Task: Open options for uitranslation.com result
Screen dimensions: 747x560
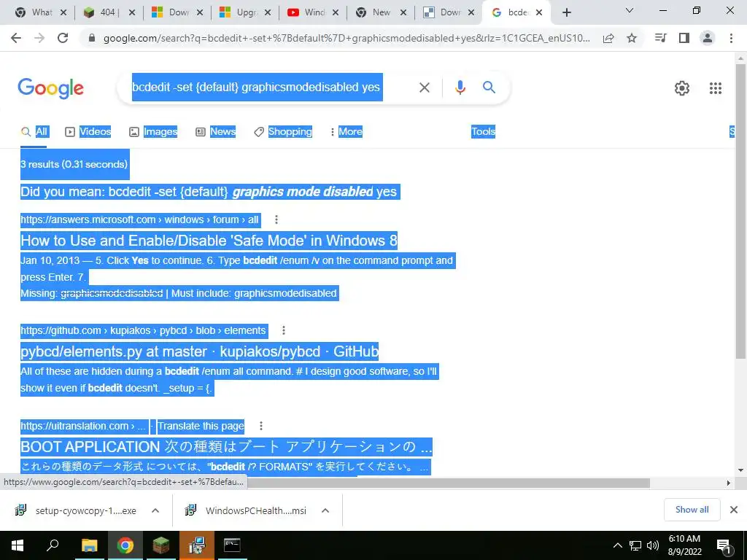Action: pyautogui.click(x=260, y=426)
